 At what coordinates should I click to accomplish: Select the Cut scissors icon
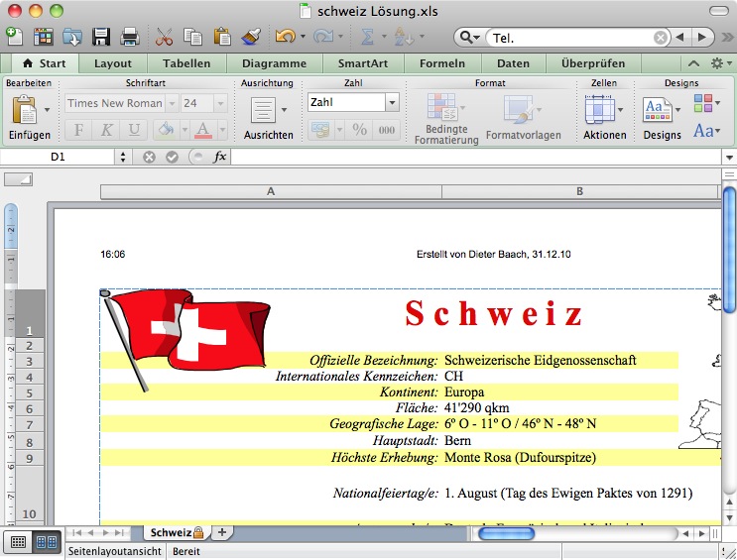pyautogui.click(x=165, y=37)
